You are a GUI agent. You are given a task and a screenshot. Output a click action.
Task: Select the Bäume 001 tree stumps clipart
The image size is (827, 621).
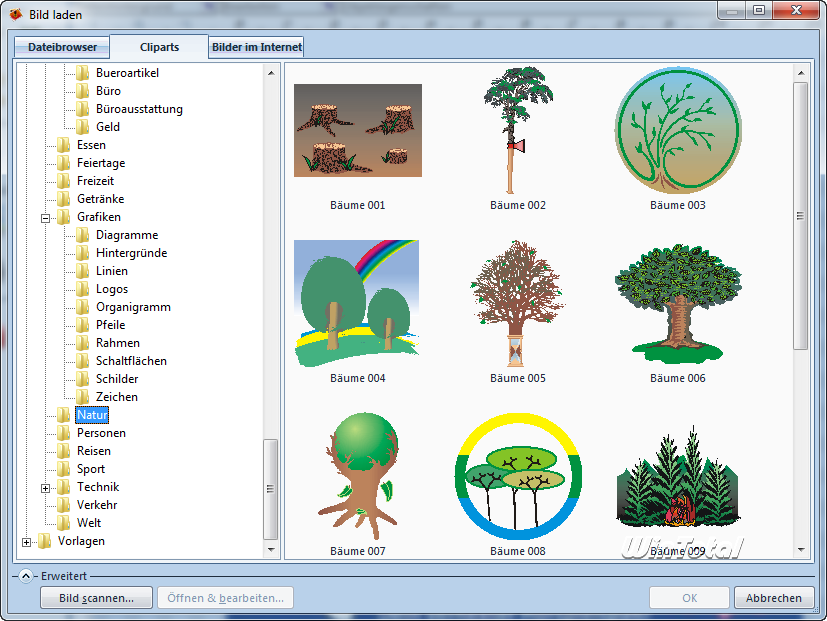357,131
